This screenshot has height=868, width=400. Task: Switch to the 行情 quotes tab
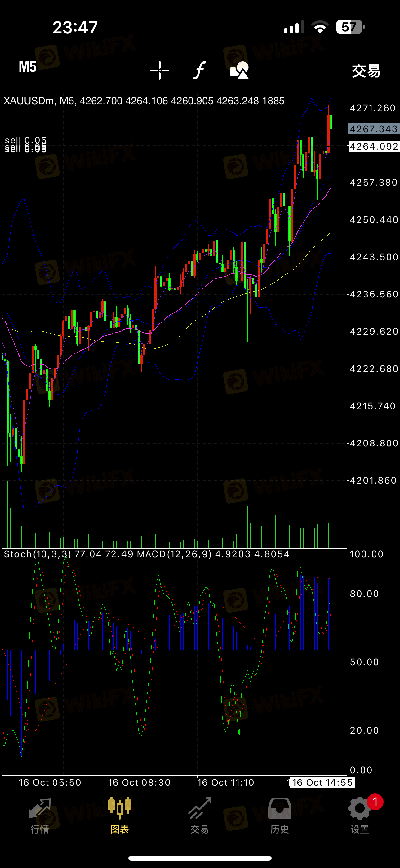tap(40, 816)
